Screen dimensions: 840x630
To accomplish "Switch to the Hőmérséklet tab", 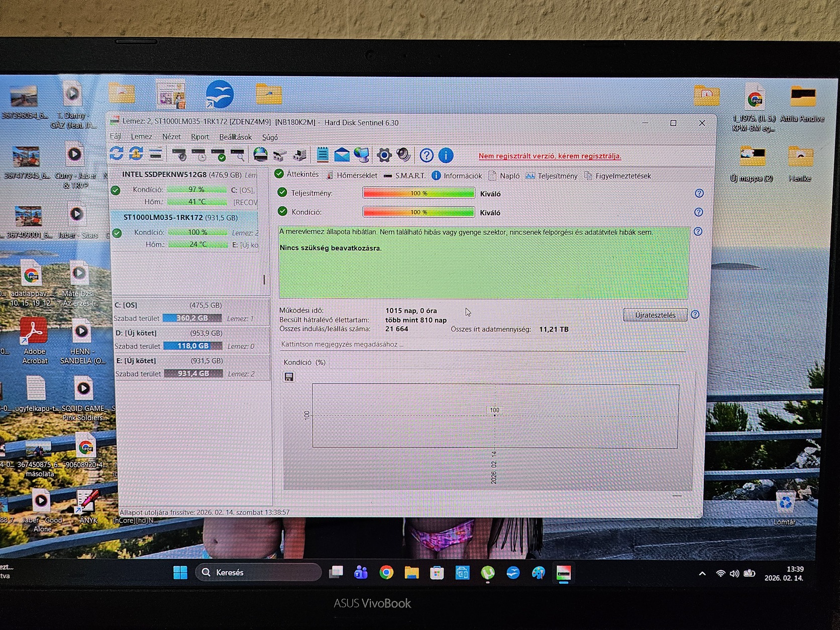I will pyautogui.click(x=352, y=175).
